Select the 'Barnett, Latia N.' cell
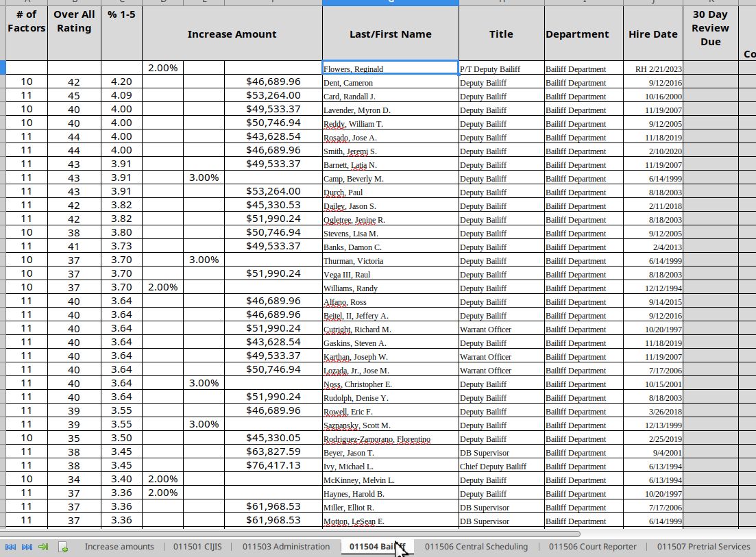Screen dimensions: 756x557 tap(390, 165)
